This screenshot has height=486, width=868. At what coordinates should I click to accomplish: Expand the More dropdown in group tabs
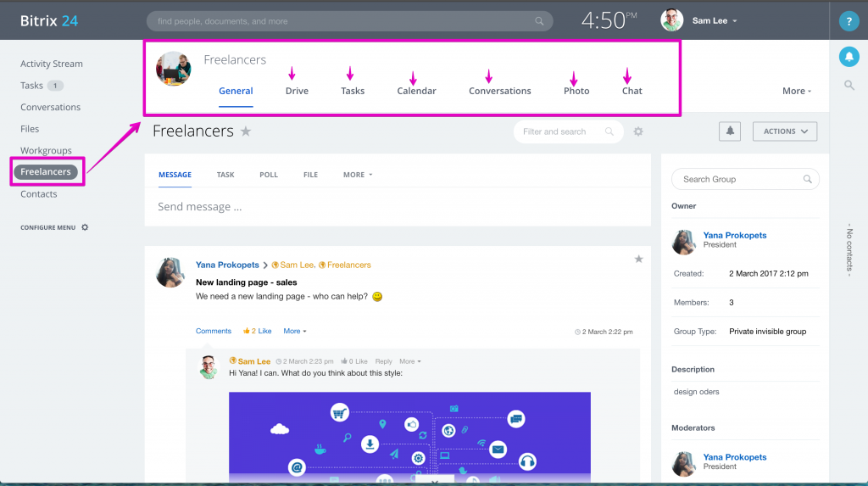coord(797,91)
